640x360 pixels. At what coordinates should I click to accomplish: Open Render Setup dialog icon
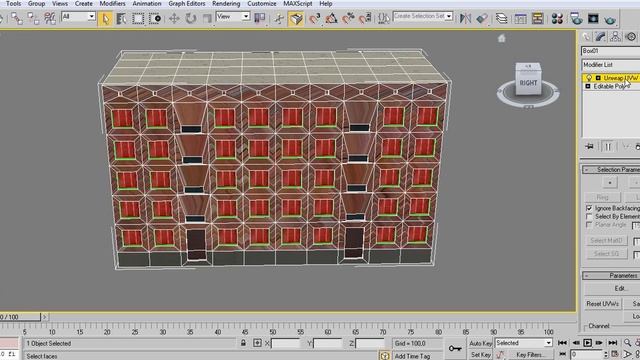tap(576, 18)
